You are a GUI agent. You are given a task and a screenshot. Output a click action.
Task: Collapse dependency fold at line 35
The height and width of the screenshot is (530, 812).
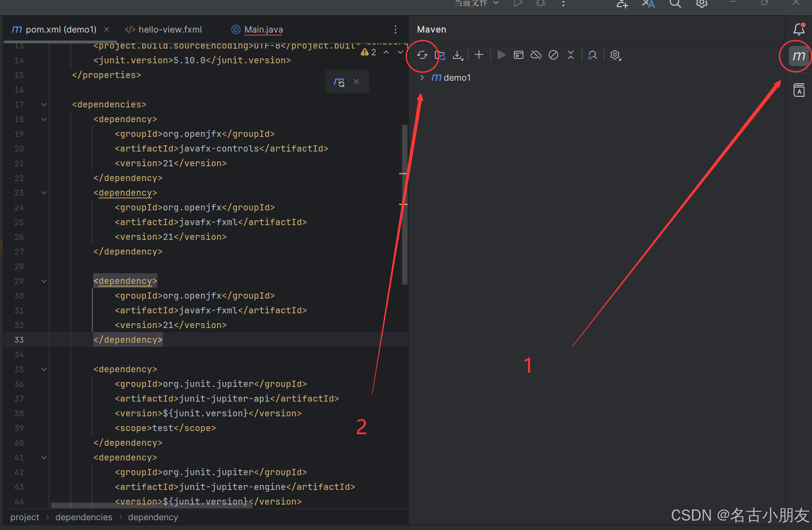pos(44,370)
